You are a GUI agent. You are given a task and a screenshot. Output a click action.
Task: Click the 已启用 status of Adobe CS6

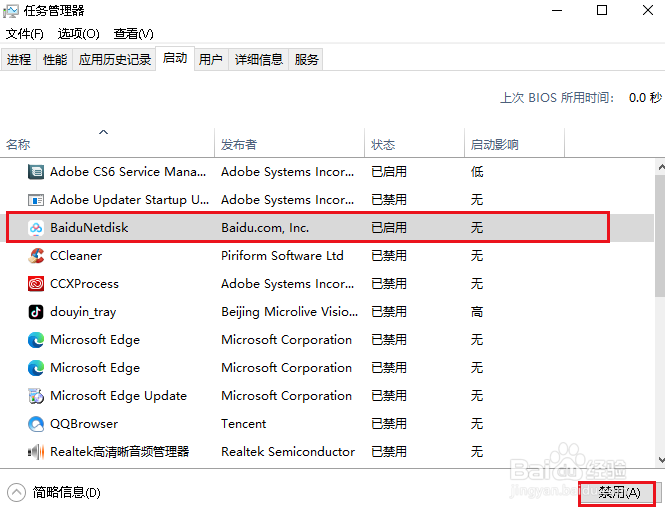pos(389,172)
